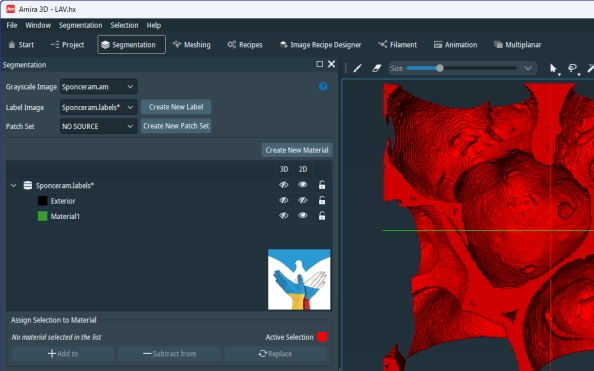Toggle lock on Exterior material
Viewport: 594px width, 371px height.
(322, 200)
